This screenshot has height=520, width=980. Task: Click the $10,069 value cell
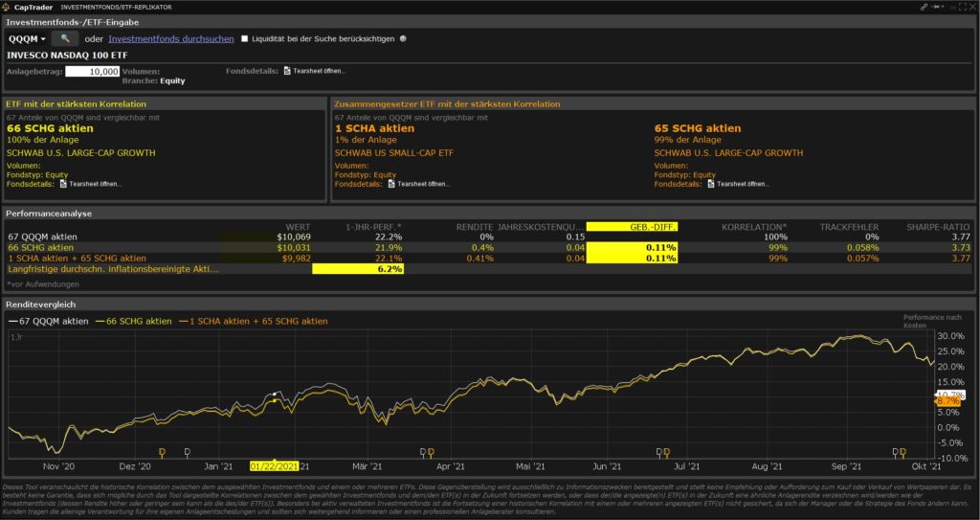[x=294, y=237]
